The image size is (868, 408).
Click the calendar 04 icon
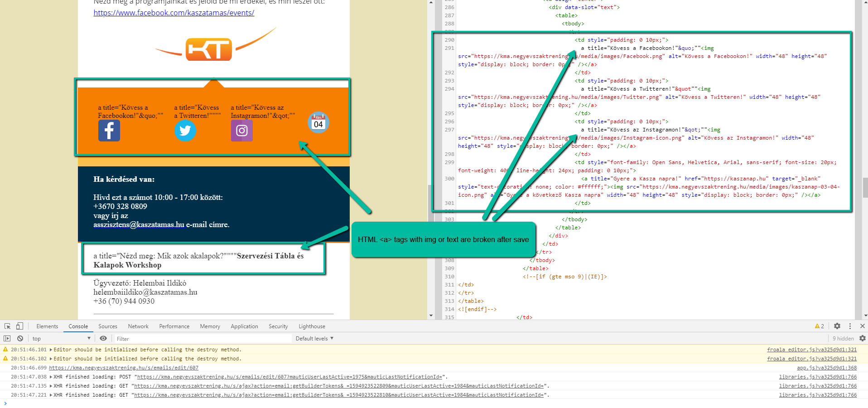[x=318, y=122]
